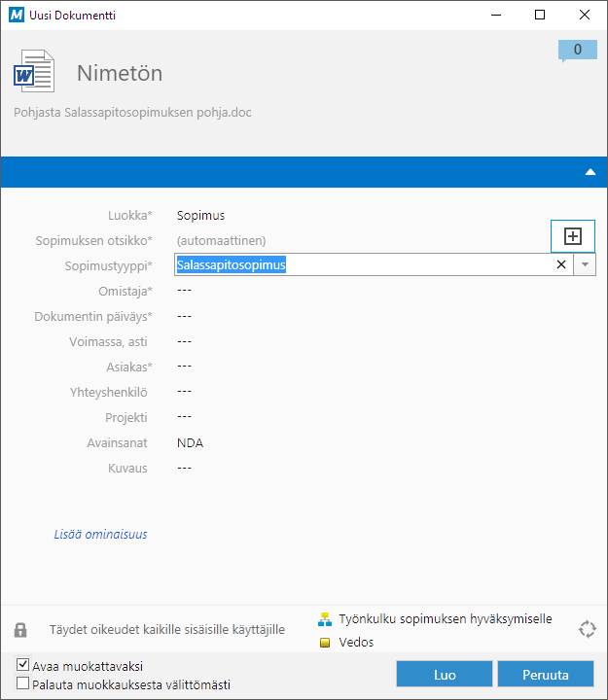This screenshot has height=700, width=608.
Task: Click the Lisää ominaisuus link
Action: point(100,534)
